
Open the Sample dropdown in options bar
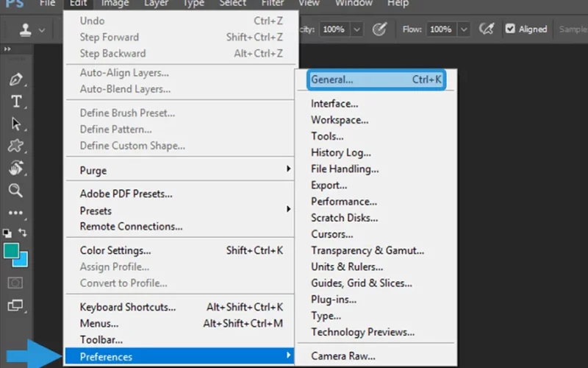(573, 29)
